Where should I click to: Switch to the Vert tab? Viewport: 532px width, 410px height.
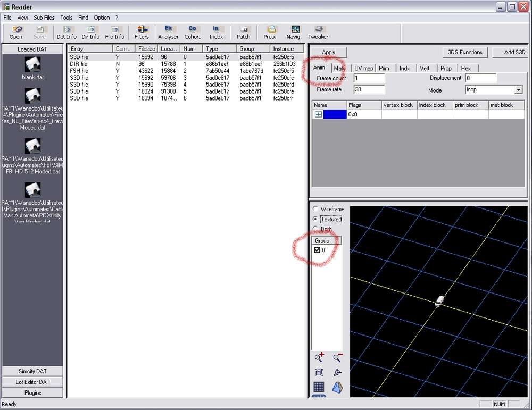(x=425, y=68)
